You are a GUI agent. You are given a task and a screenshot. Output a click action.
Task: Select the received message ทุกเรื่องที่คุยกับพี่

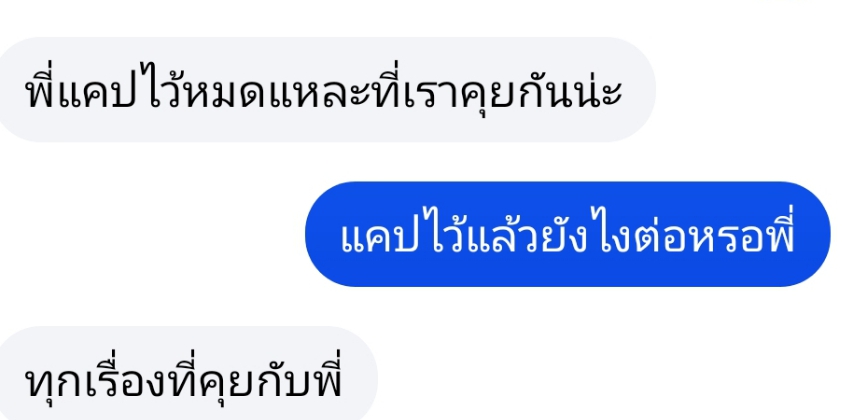coord(188,373)
